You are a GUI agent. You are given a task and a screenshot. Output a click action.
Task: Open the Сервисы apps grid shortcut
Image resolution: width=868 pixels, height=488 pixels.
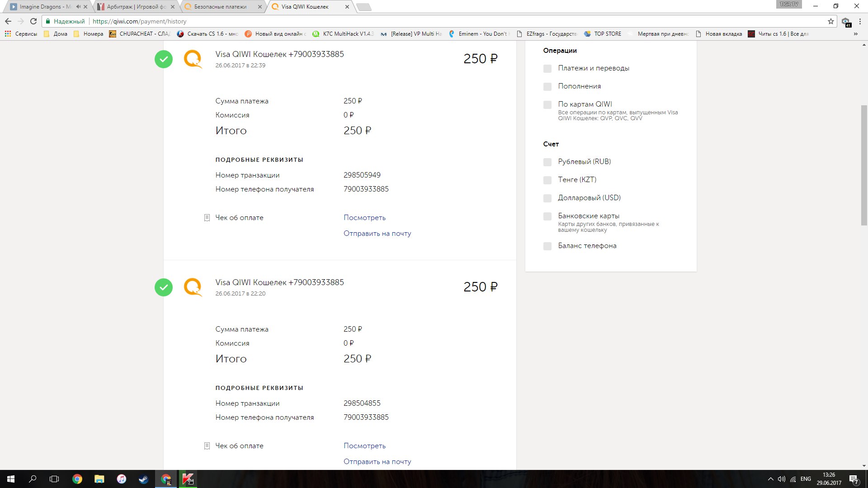coord(8,34)
